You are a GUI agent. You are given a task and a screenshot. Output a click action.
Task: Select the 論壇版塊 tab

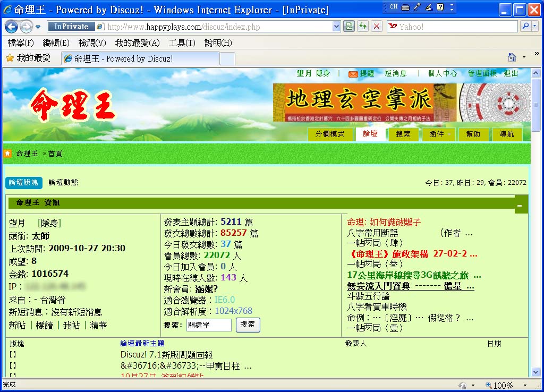[x=23, y=183]
